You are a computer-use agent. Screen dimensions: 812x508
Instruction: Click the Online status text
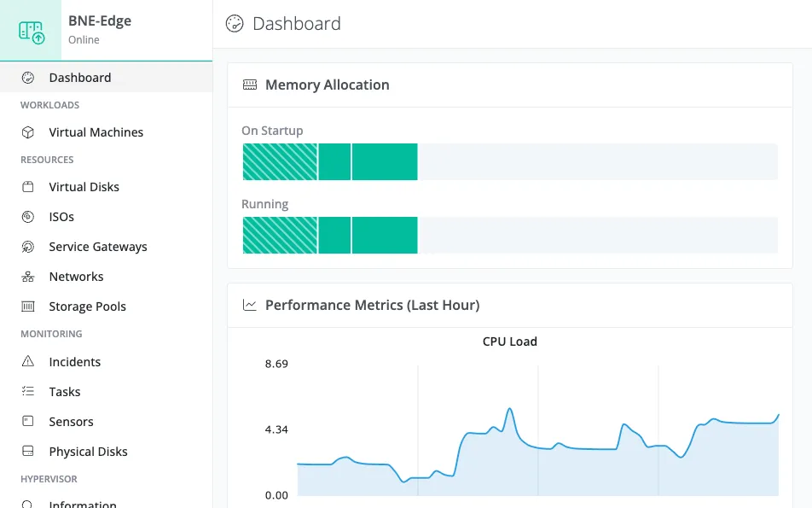pyautogui.click(x=84, y=40)
